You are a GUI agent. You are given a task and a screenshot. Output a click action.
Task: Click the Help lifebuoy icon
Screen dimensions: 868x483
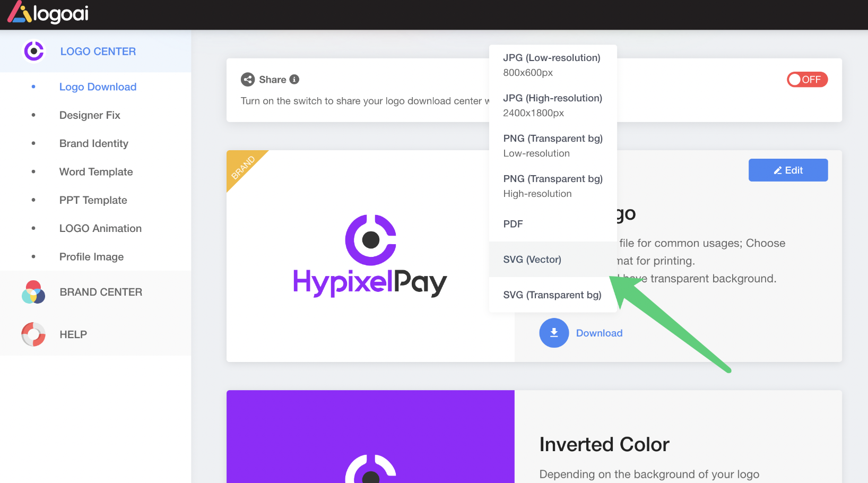[x=33, y=334]
